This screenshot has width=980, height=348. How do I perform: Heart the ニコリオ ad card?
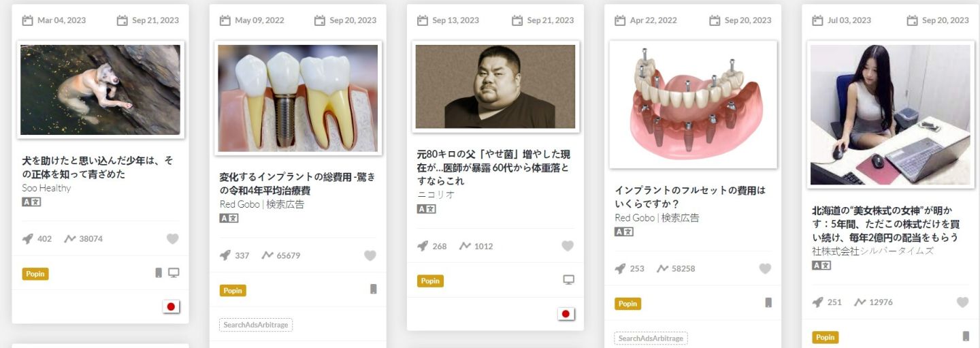[567, 246]
